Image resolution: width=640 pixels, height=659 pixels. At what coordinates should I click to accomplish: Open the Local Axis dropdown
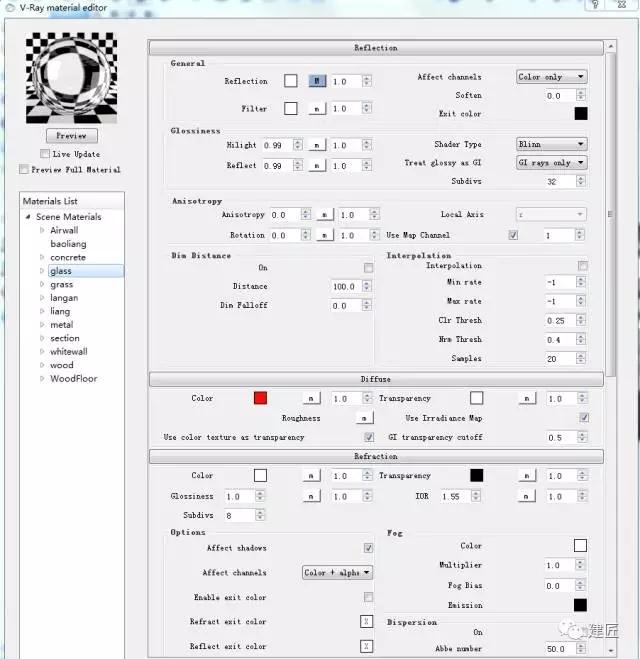tap(551, 214)
